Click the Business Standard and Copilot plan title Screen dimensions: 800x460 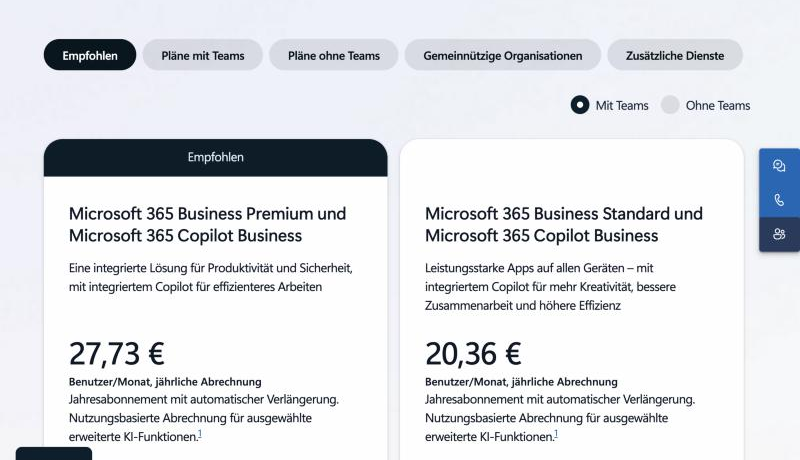564,224
